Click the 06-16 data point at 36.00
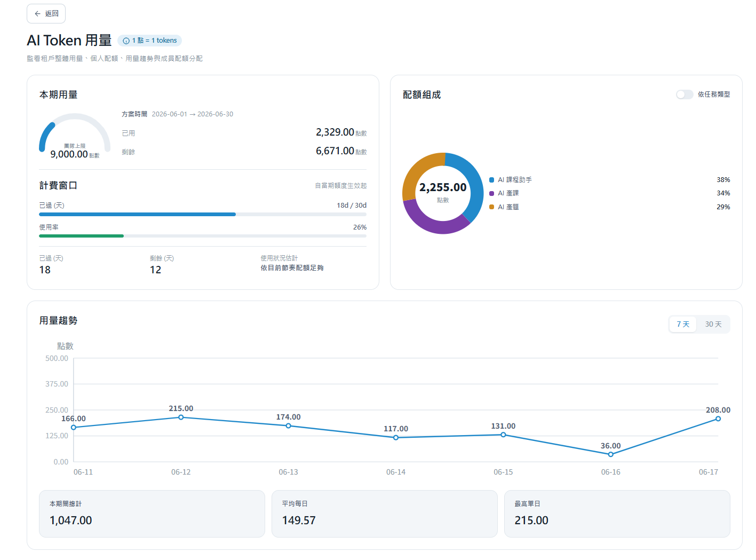Screen dimensions: 756x560 click(x=611, y=454)
